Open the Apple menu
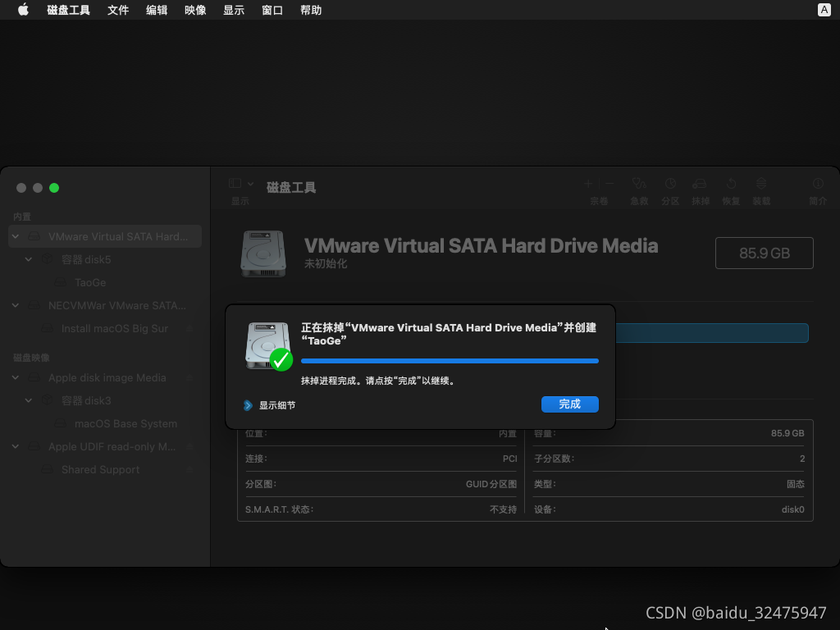This screenshot has width=840, height=630. point(23,10)
